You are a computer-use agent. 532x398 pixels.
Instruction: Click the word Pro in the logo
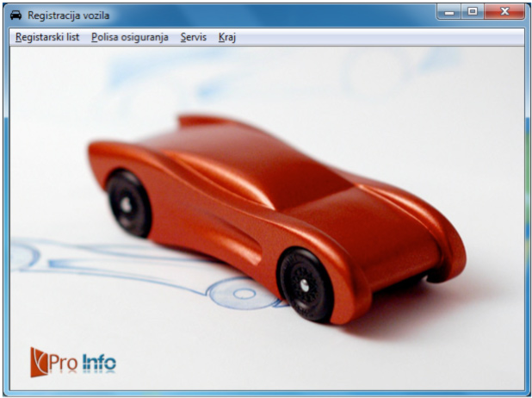coord(64,363)
